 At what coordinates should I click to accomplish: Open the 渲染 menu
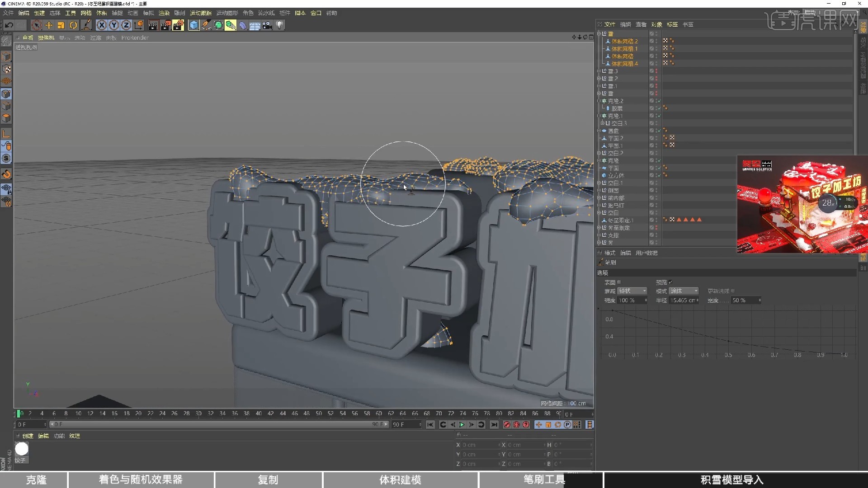(164, 13)
